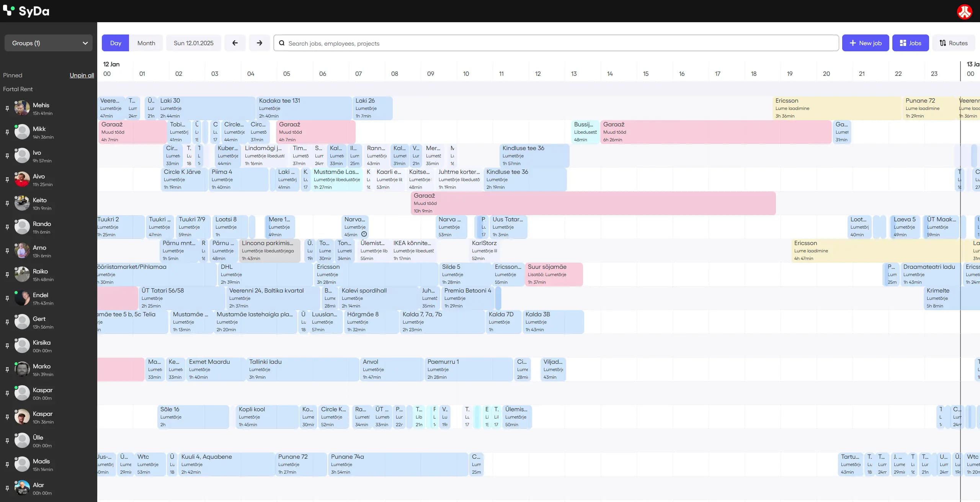The image size is (980, 502).
Task: Select Fortal Rent group label
Action: click(18, 89)
